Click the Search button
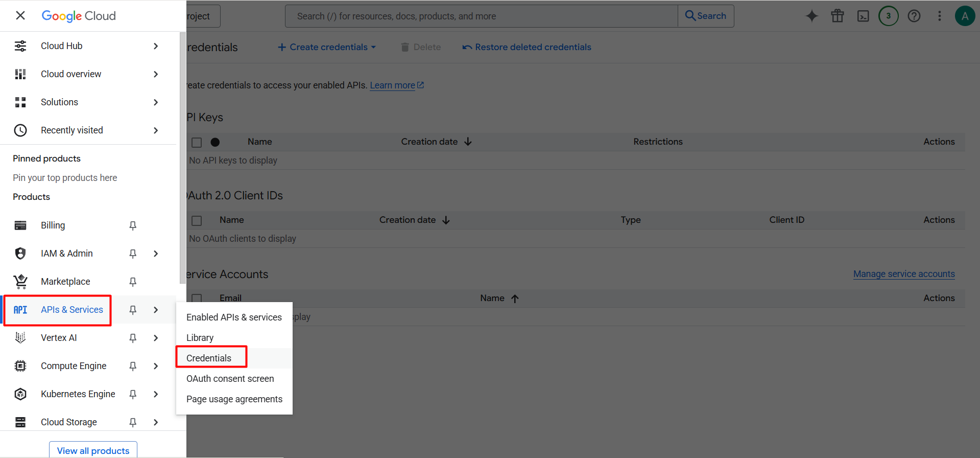The image size is (980, 458). [706, 16]
